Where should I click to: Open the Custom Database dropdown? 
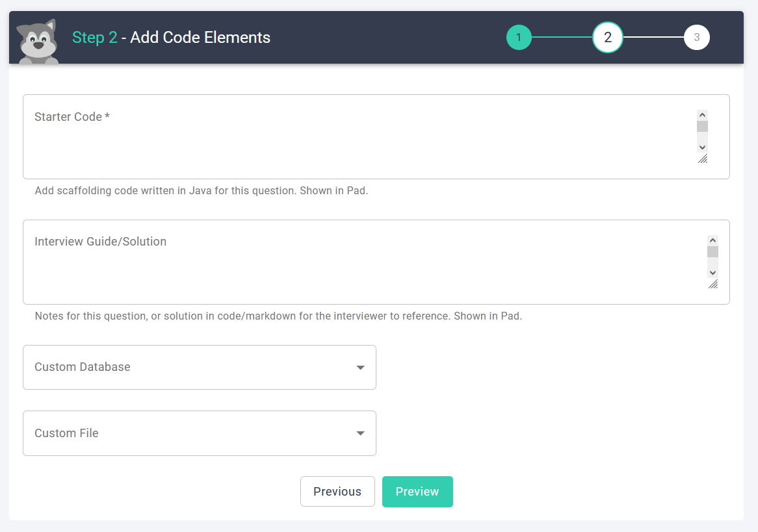tap(200, 367)
